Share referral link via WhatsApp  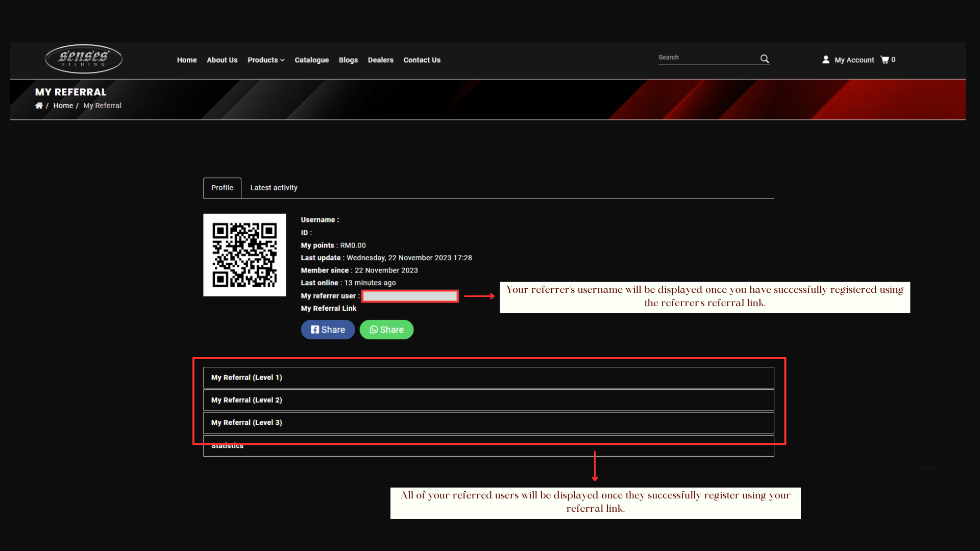[386, 330]
